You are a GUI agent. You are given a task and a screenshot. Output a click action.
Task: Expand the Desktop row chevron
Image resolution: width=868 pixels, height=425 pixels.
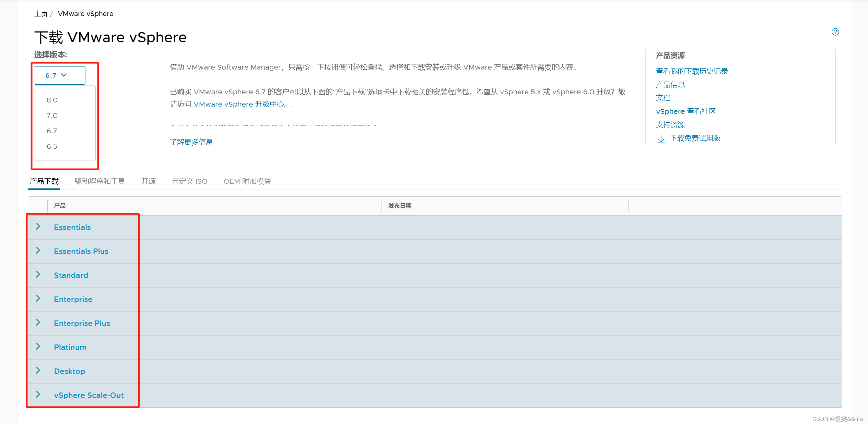[x=38, y=371]
